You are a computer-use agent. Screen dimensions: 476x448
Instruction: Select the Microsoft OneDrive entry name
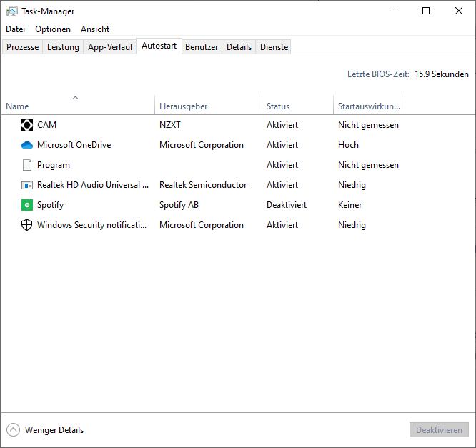point(74,145)
